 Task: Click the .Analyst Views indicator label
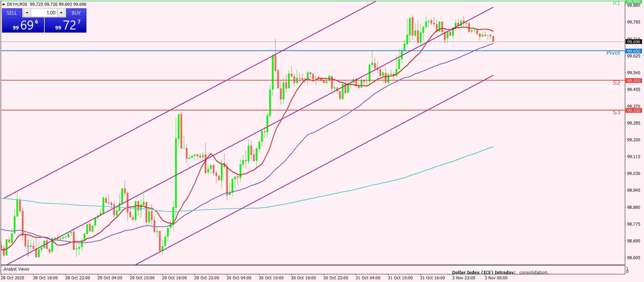(16, 269)
